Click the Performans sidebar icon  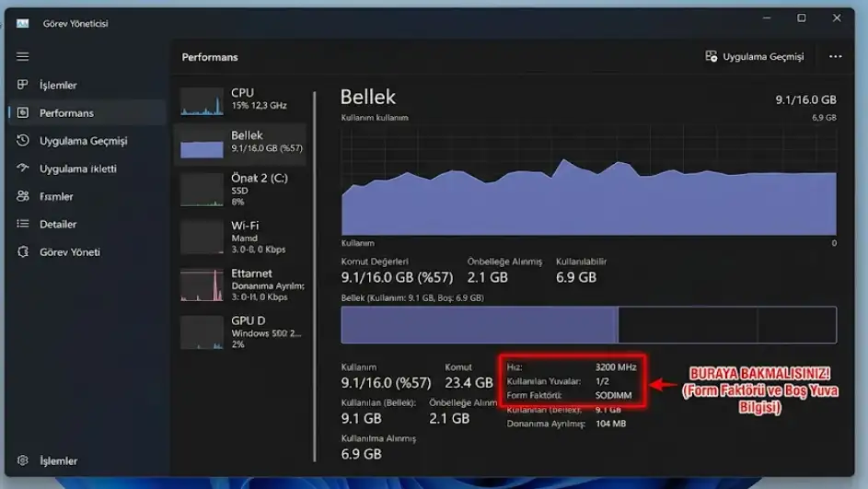click(23, 112)
